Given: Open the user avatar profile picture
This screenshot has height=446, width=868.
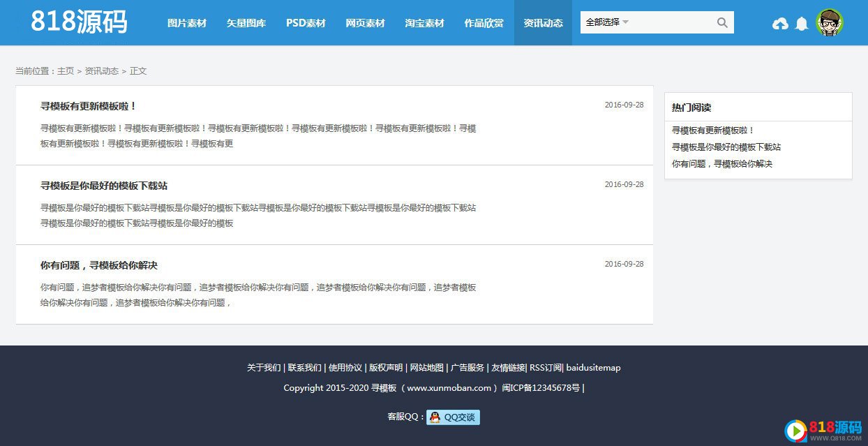Looking at the screenshot, I should [830, 22].
